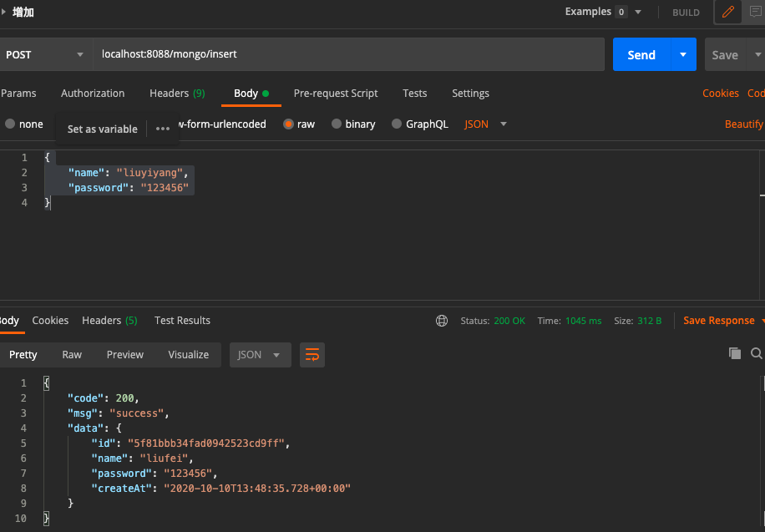Click the globe proxy icon near response status
This screenshot has width=765, height=532.
click(x=441, y=320)
